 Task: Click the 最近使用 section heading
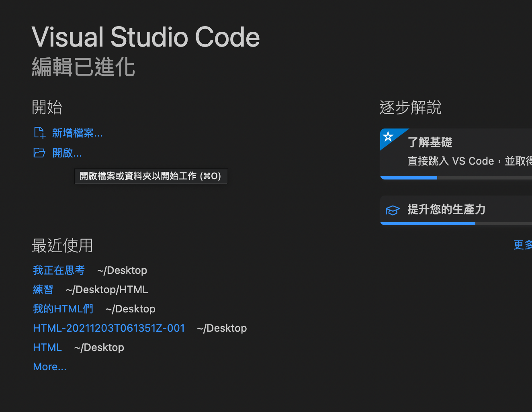(62, 245)
